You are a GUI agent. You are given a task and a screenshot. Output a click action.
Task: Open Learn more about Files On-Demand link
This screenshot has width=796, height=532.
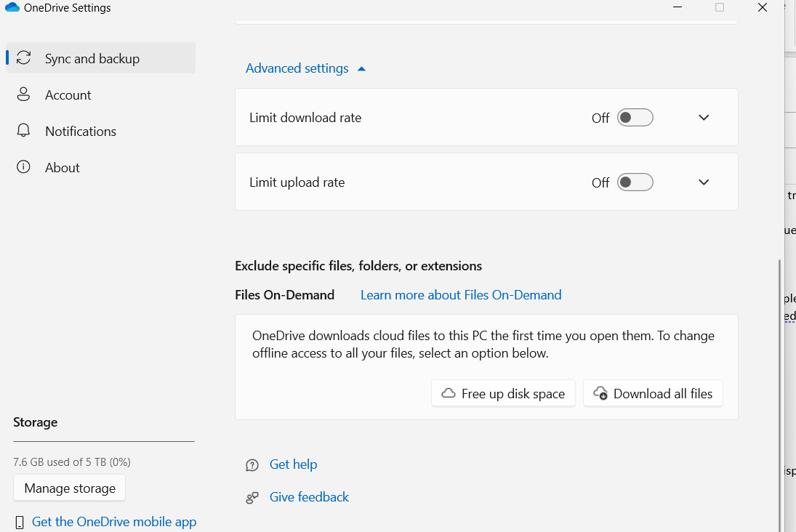coord(461,295)
